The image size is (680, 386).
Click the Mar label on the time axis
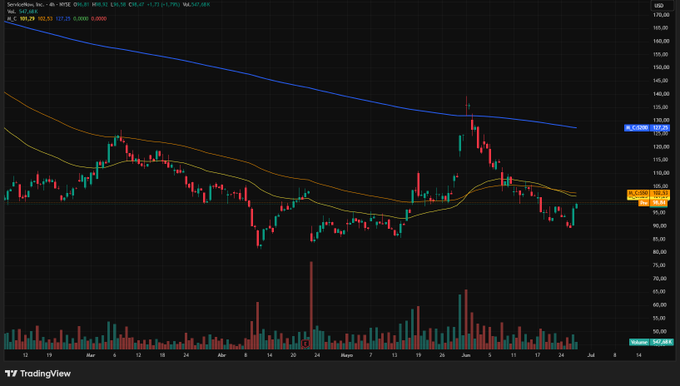point(90,355)
